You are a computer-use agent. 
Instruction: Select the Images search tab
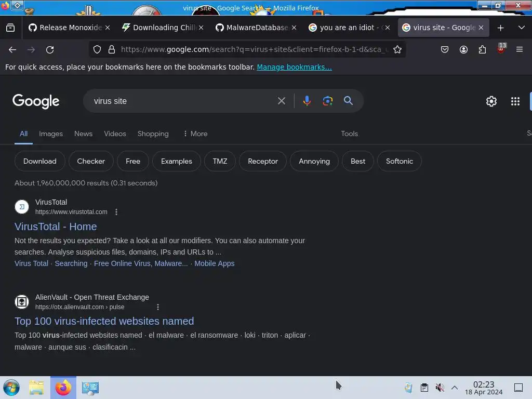(x=51, y=134)
